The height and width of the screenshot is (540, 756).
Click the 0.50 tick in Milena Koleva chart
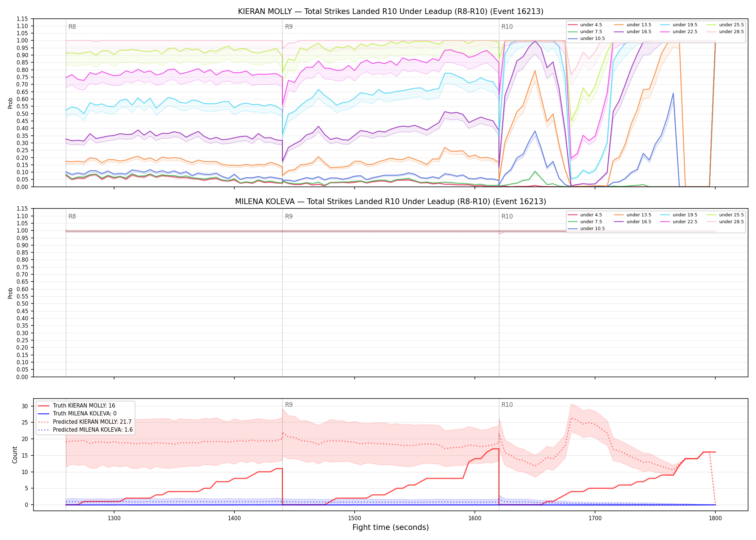pyautogui.click(x=22, y=304)
